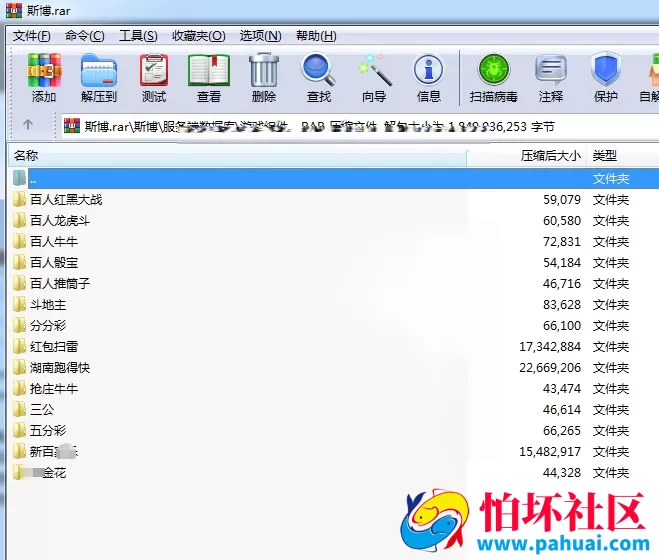
Task: Open the 查看 (View) book icon
Action: click(x=209, y=78)
